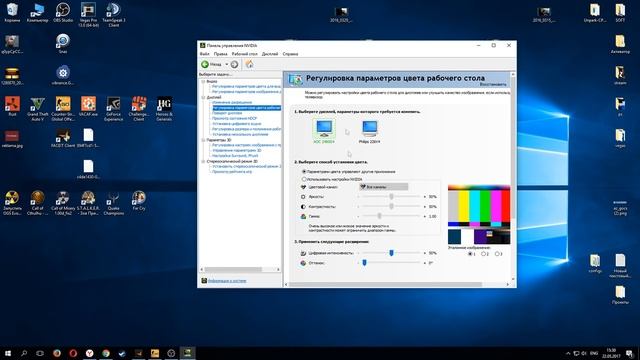Select 'Параметрами цвета управляют другие приложения' radio
This screenshot has height=360, width=640.
pyautogui.click(x=304, y=172)
